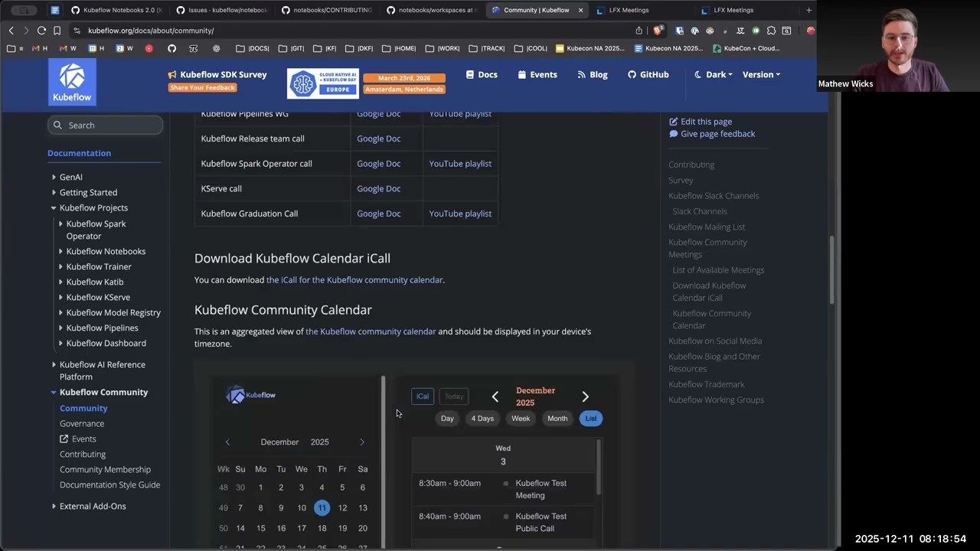Jump to Kubeflow Slack Channels in contents
This screenshot has width=980, height=551.
(714, 196)
